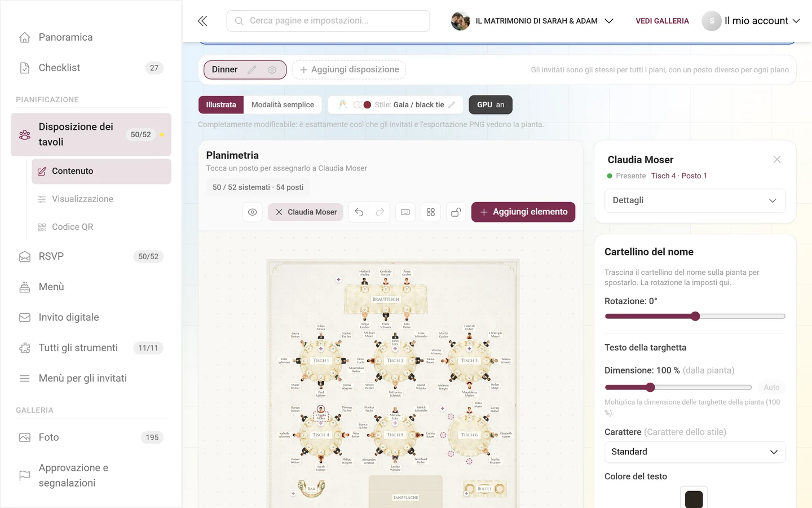Click the redo arrow in Planimetria toolbar
Screen dimensions: 812x508
380,212
